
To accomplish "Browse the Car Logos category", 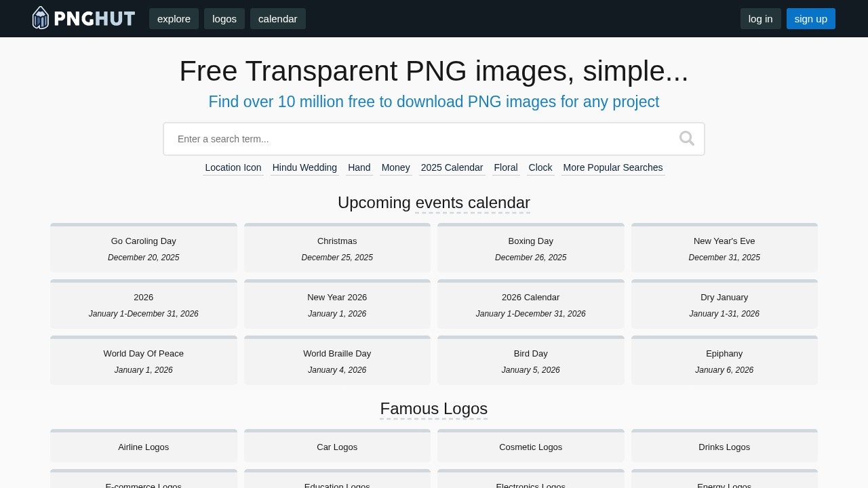I will pos(337,447).
